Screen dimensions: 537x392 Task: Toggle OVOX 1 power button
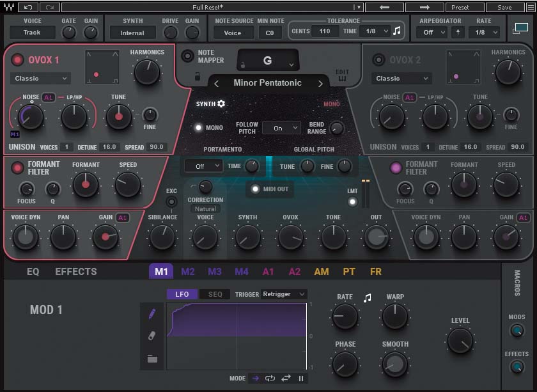pyautogui.click(x=17, y=60)
